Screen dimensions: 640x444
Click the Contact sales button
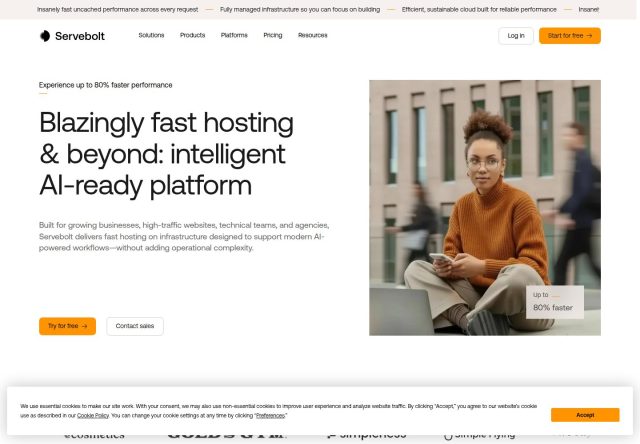(135, 326)
